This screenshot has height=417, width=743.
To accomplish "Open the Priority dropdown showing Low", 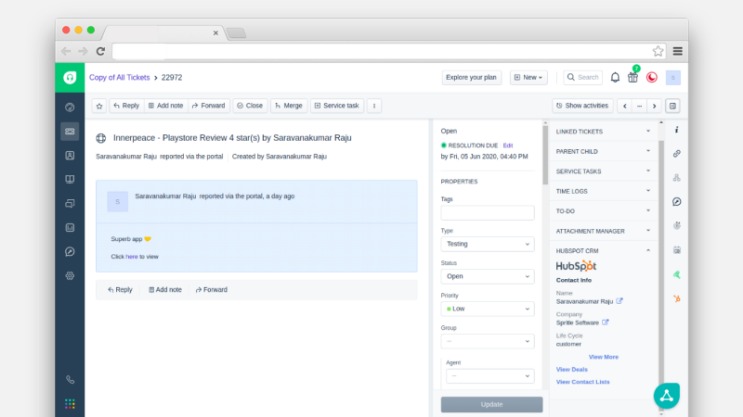I will pos(487,309).
